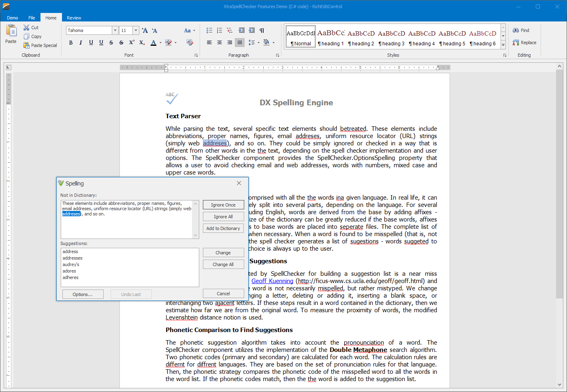567x392 pixels.
Task: Increase indent using the indent icon
Action: [252, 30]
